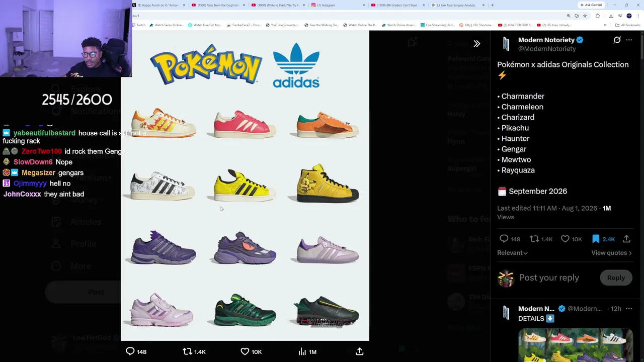The image size is (644, 362).
Task: Switch to the Instagram browser tab
Action: point(338,5)
